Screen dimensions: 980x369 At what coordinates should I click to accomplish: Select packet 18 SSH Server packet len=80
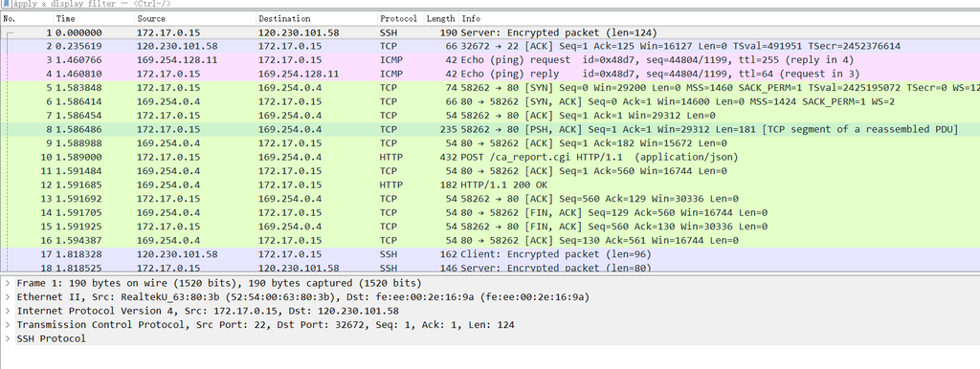click(x=490, y=268)
